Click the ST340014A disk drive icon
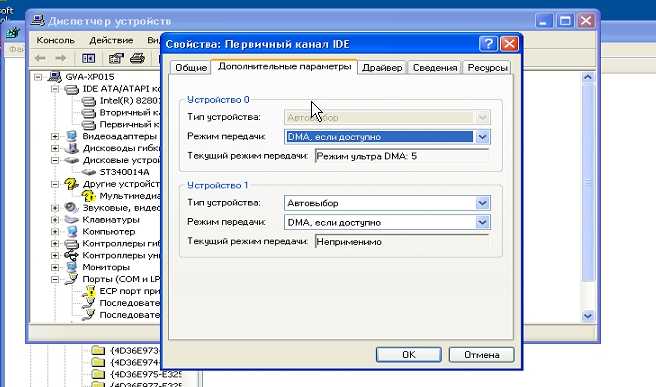The image size is (656, 387). pos(88,172)
